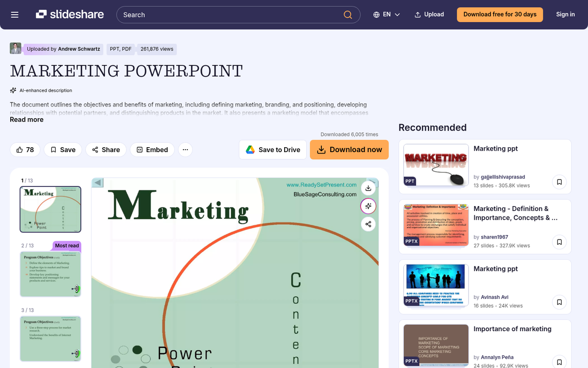Viewport: 588px width, 368px height.
Task: Open the AI sparkle tool on slide
Action: click(368, 206)
